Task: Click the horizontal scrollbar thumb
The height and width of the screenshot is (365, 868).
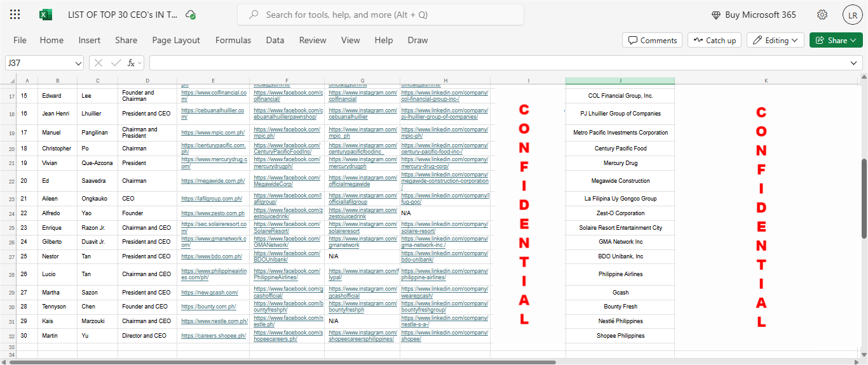Action: [283, 362]
